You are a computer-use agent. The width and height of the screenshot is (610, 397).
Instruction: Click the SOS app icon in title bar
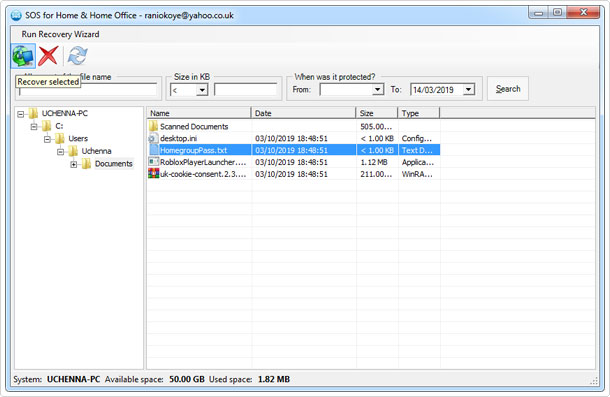pos(16,15)
